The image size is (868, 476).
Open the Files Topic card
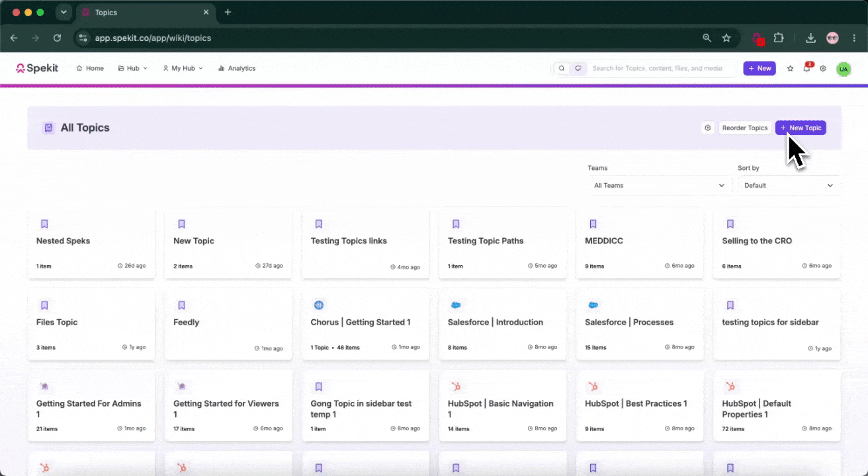coord(91,325)
